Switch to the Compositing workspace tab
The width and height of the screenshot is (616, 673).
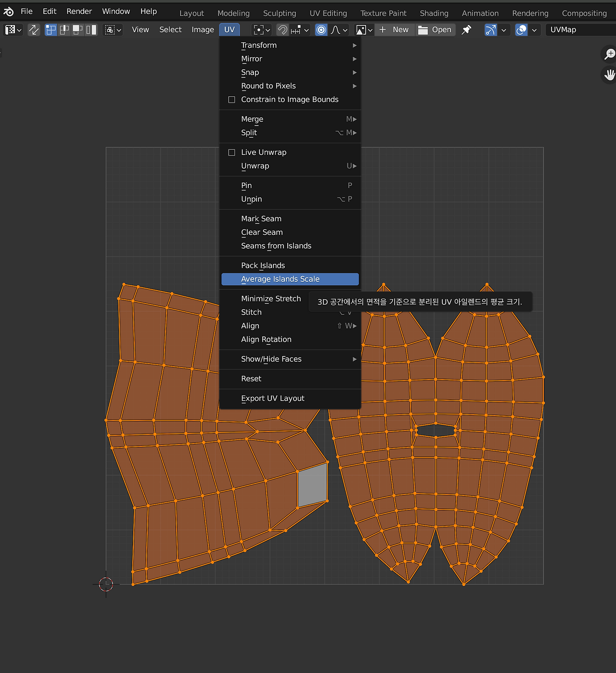coord(584,13)
